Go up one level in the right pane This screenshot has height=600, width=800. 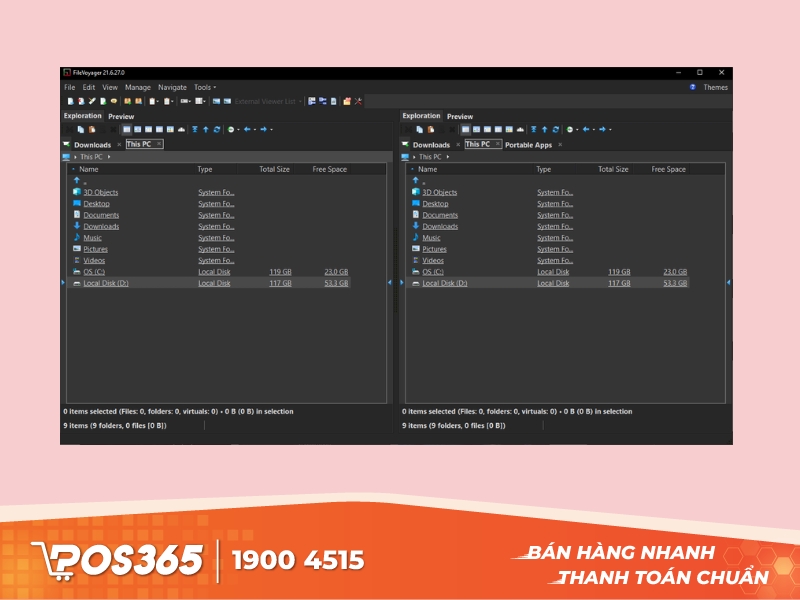tap(545, 129)
